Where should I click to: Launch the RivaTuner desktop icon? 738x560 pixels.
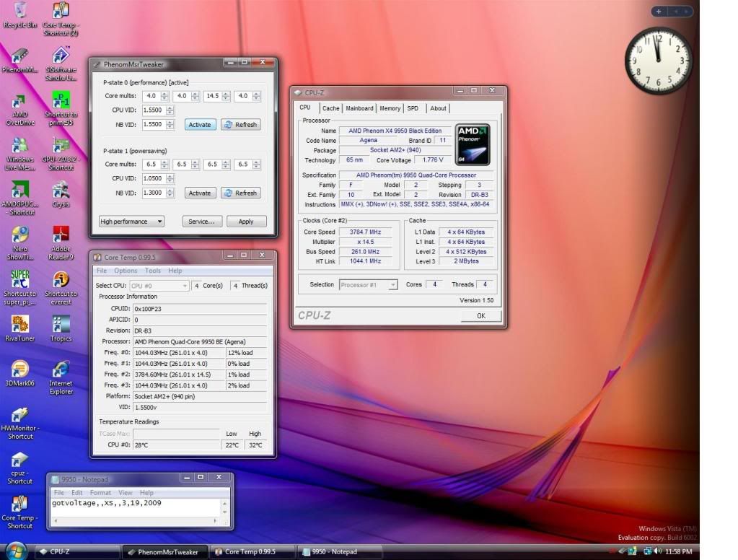[20, 324]
